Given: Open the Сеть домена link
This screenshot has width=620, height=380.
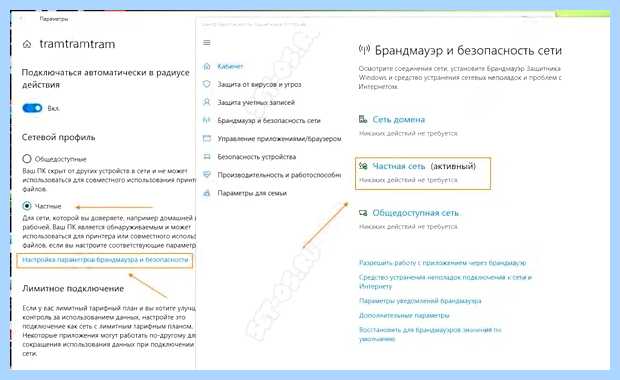Looking at the screenshot, I should [399, 119].
